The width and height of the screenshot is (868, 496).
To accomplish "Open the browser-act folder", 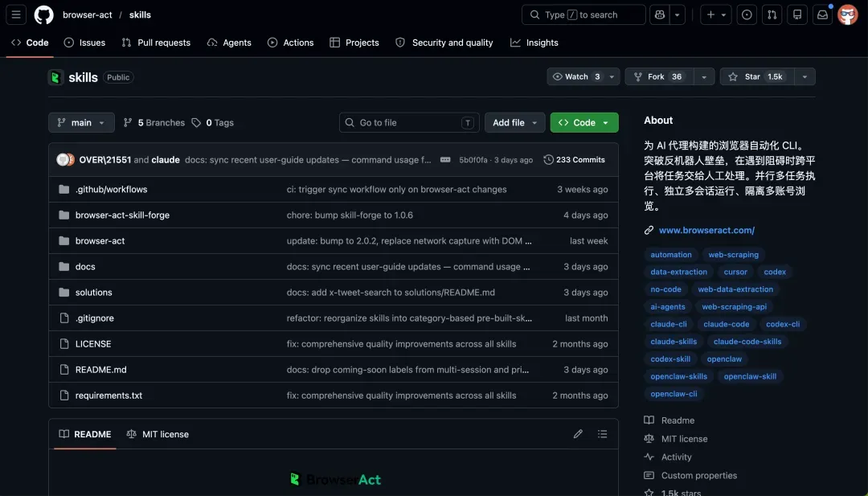I will click(100, 241).
